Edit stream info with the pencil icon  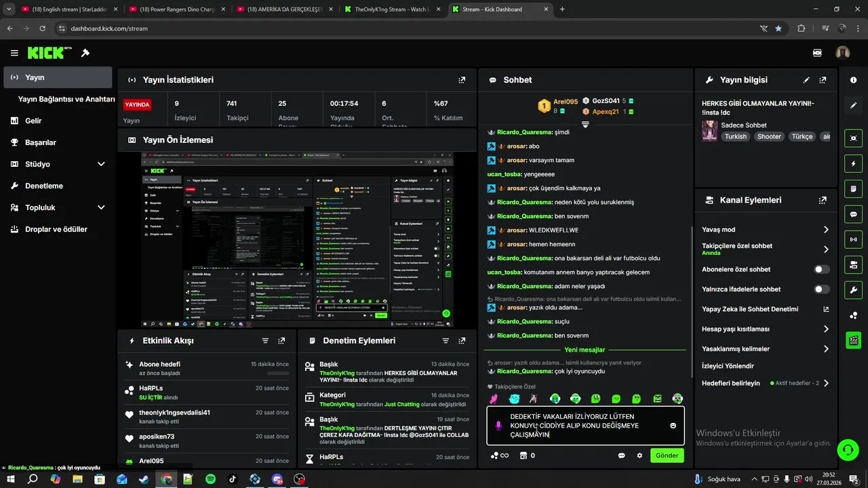(x=806, y=80)
